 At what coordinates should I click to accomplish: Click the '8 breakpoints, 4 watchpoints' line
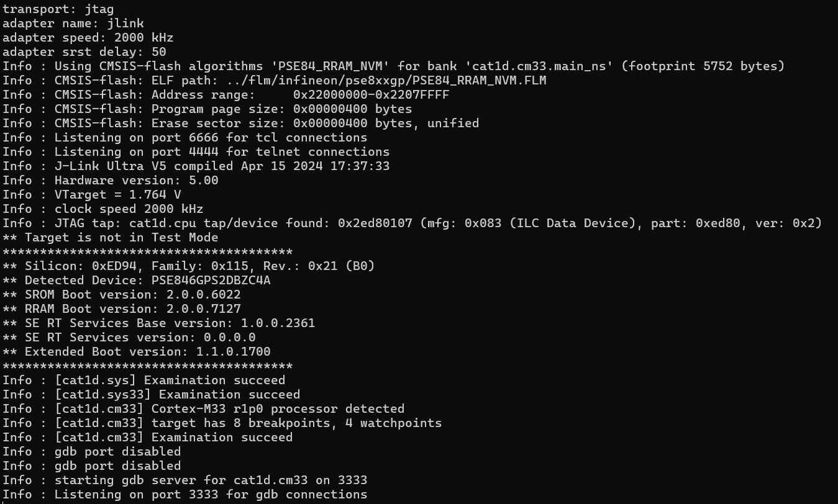pyautogui.click(x=222, y=423)
